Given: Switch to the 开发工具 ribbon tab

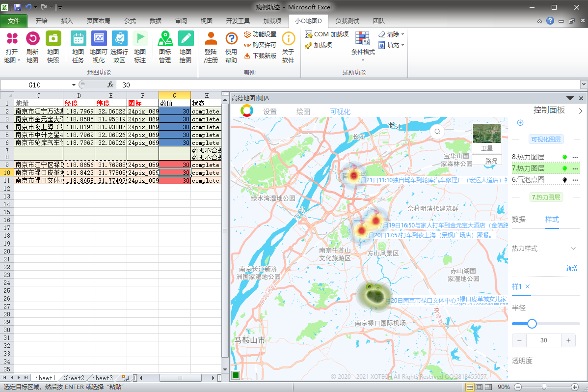Looking at the screenshot, I should (x=238, y=21).
